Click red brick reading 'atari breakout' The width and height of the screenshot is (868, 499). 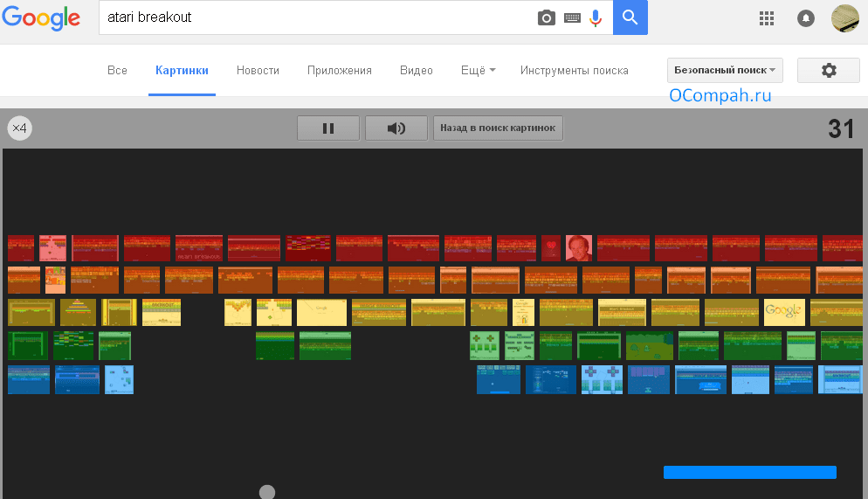point(199,247)
